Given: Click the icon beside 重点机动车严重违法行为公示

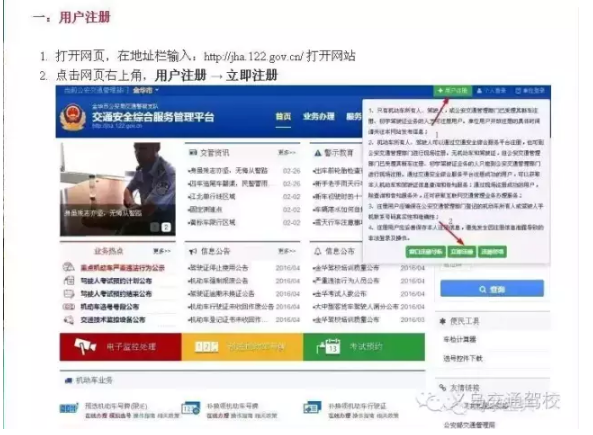Looking at the screenshot, I should pos(68,267).
